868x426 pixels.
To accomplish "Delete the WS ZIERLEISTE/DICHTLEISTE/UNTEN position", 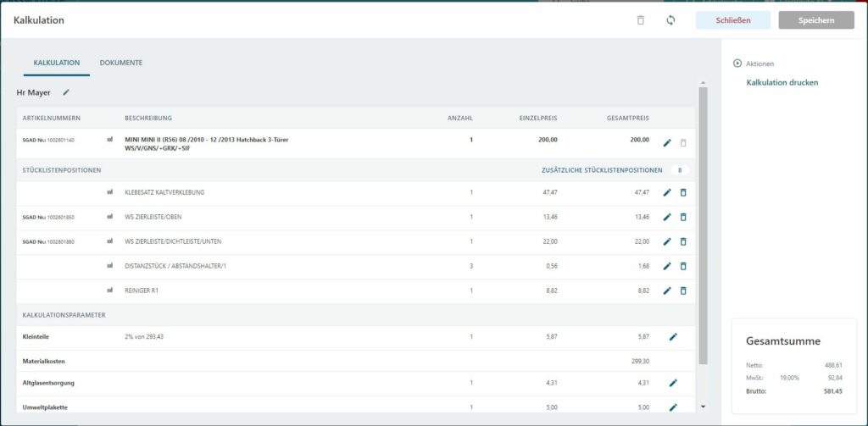I will 683,242.
